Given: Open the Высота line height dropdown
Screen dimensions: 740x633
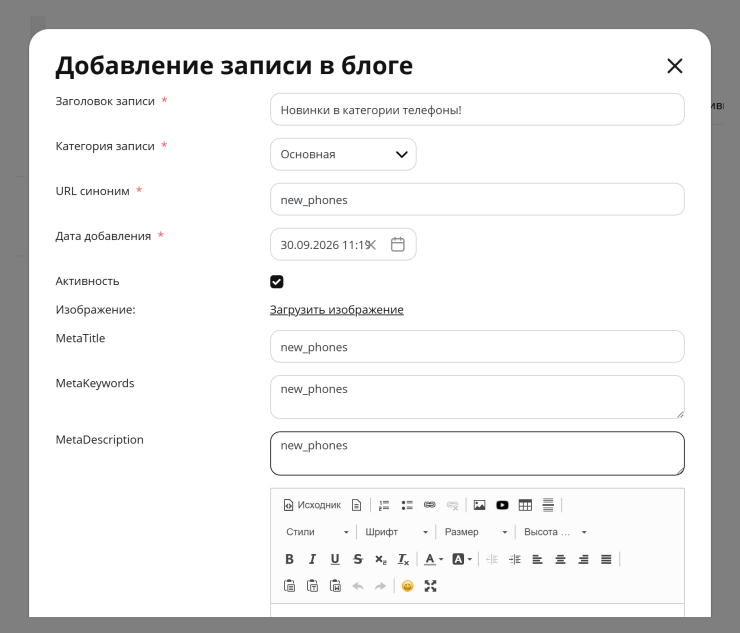Looking at the screenshot, I should tap(555, 532).
